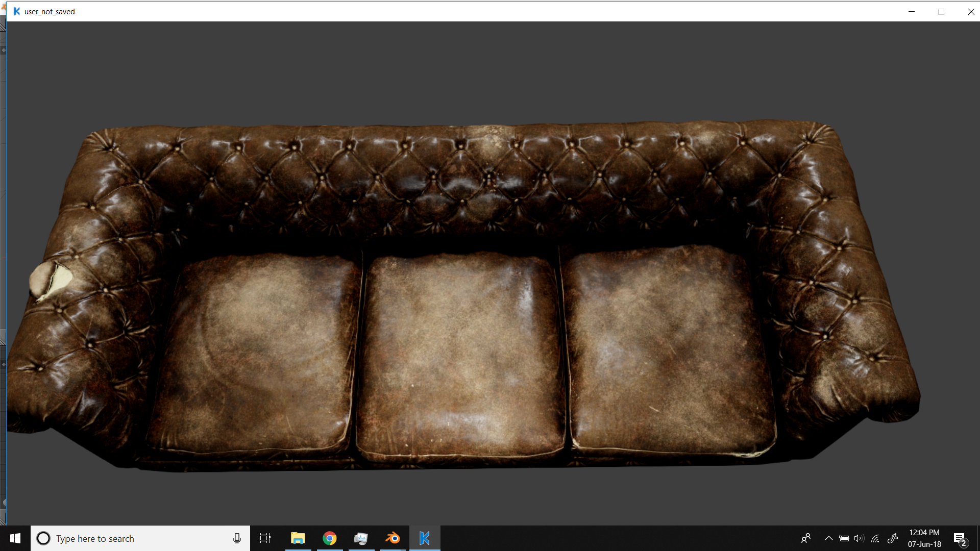Open the Wi-Fi network icon
This screenshot has height=551, width=980.
point(875,538)
